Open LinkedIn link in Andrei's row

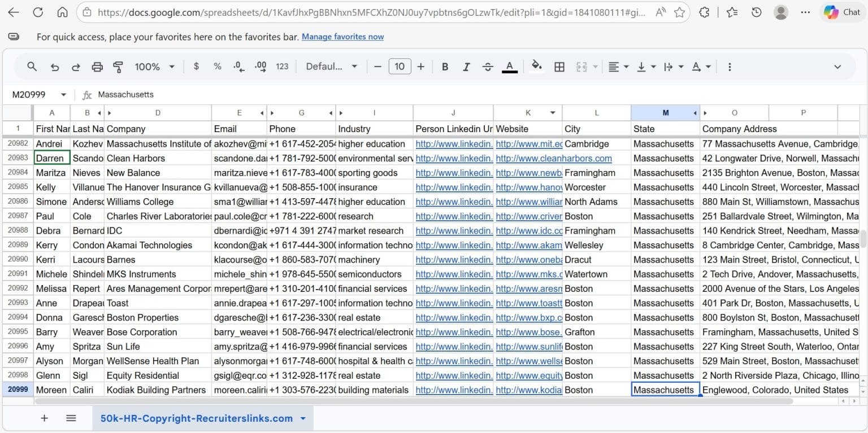pos(454,144)
